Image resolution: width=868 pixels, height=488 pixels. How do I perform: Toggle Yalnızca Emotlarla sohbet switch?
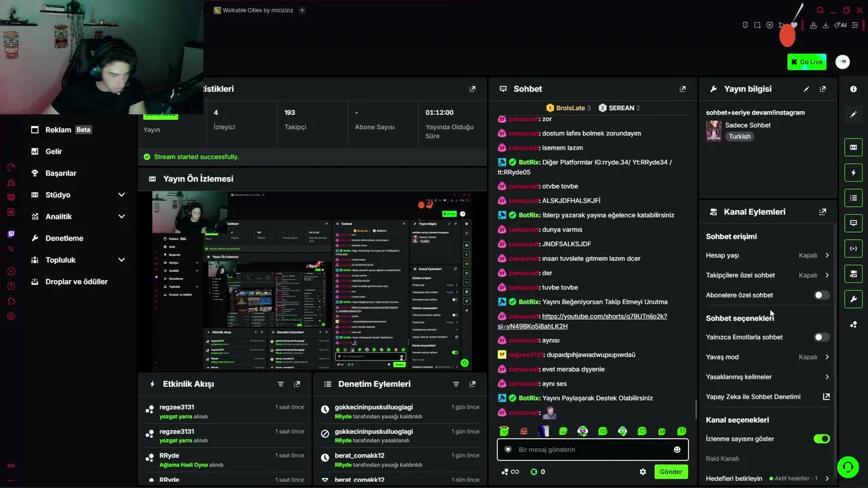coord(821,337)
